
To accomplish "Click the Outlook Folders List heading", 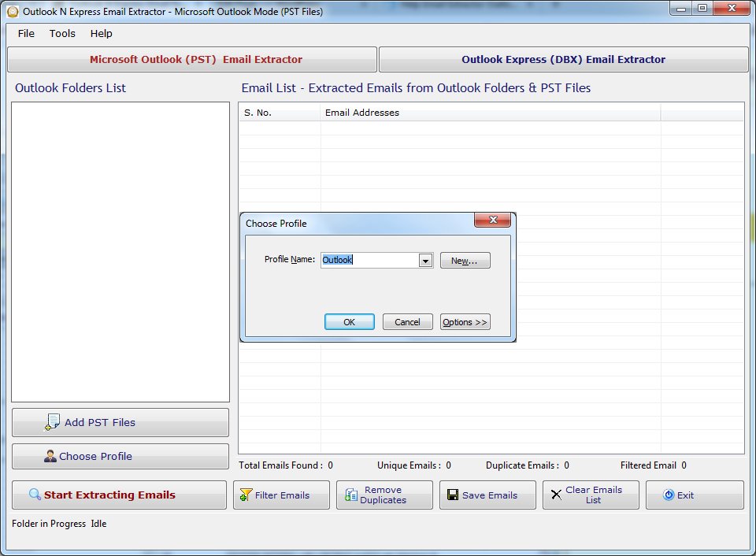I will [x=70, y=87].
